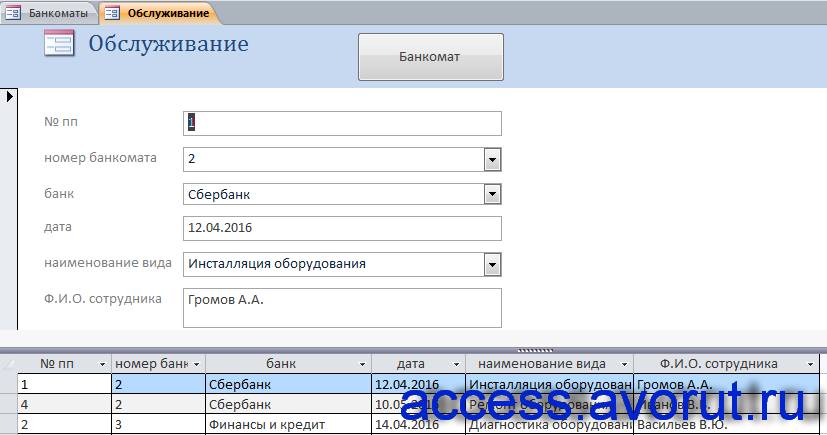Screen dimensions: 827x435
Task: Open filter arrow on банк column header
Action: tap(362, 364)
